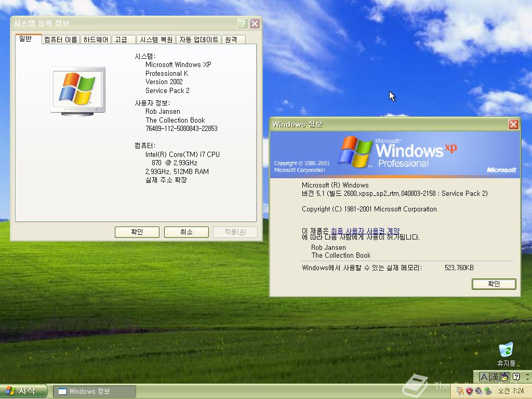The image size is (532, 399).
Task: Click the 'Copyright (C) 1981-2001 Microsoft Corporation' line
Action: (x=369, y=209)
